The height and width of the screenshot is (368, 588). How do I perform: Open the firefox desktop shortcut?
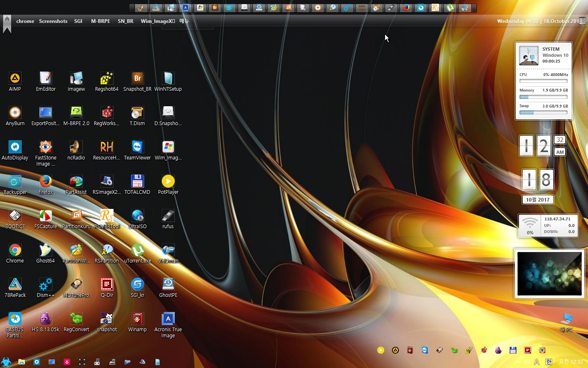46,184
